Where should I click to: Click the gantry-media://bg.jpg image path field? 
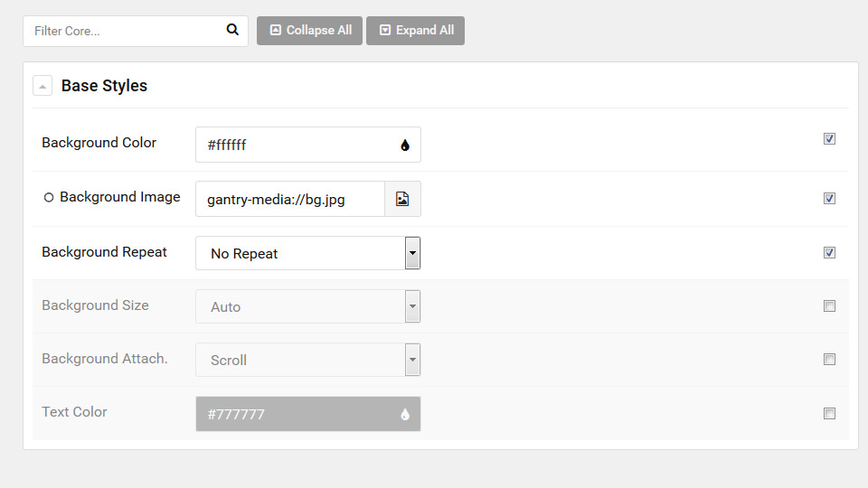290,199
